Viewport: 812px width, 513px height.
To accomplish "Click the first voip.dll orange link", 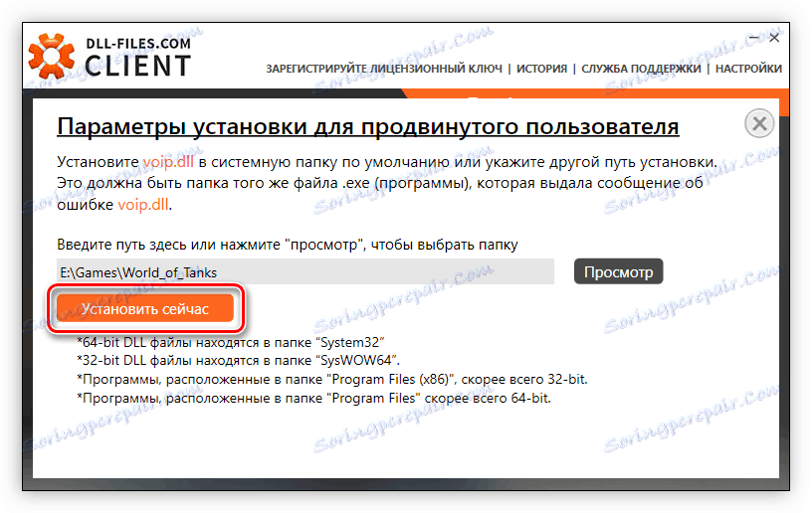I will coord(168,162).
